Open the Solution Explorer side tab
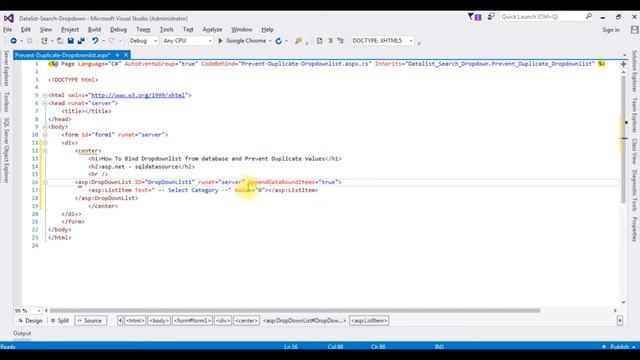Viewport: 640px width, 360px height. click(x=635, y=71)
